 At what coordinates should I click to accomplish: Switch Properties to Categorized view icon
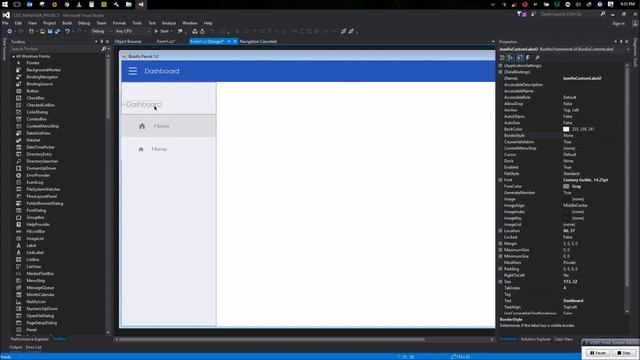[502, 58]
